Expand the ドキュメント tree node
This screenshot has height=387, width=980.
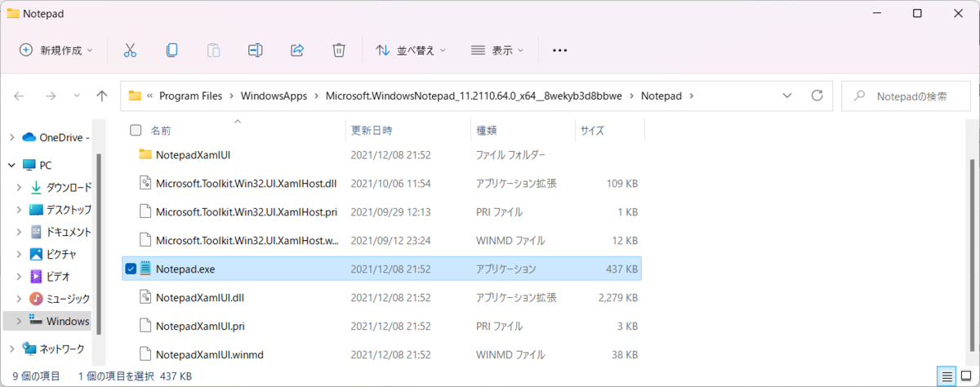(20, 232)
